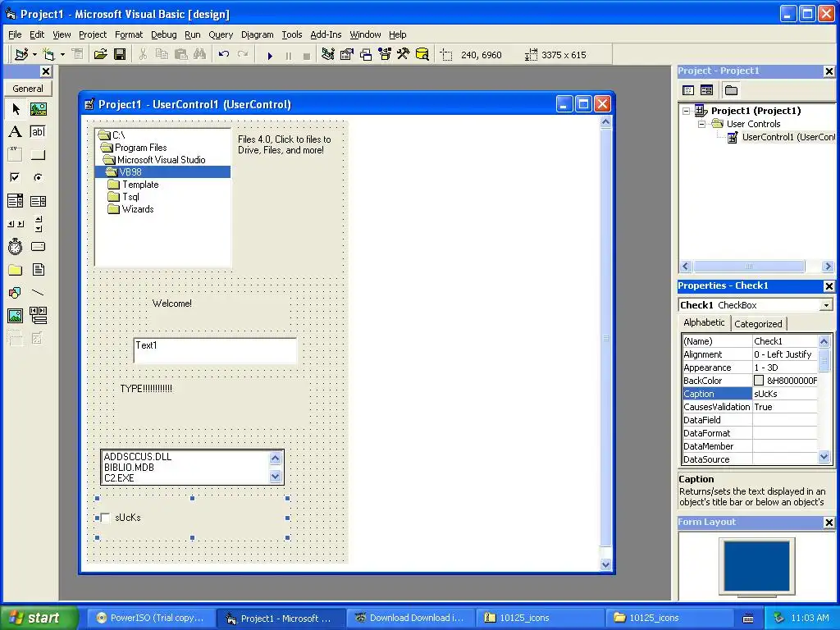Show Toolbox via toolbar hammer icon
This screenshot has height=630, width=840.
[404, 55]
